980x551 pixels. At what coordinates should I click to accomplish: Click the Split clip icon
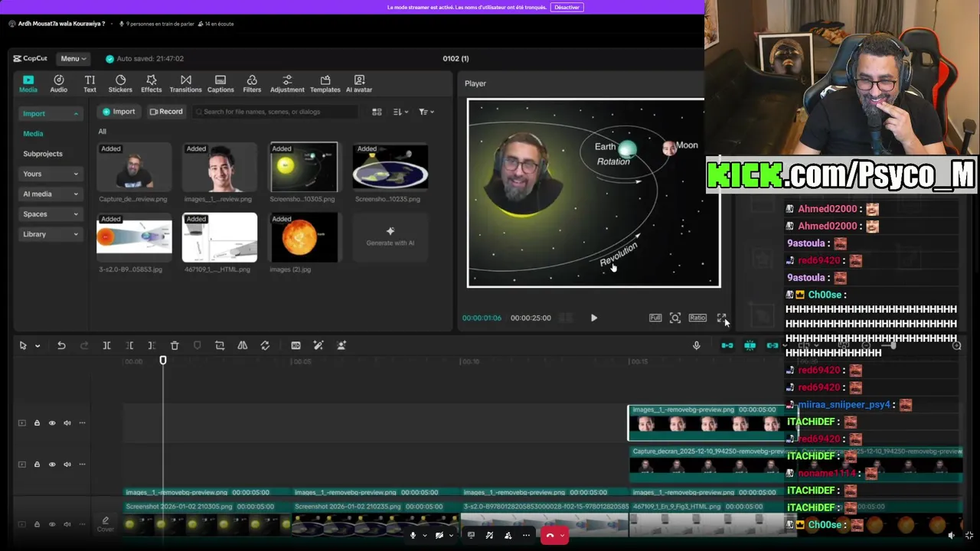106,346
